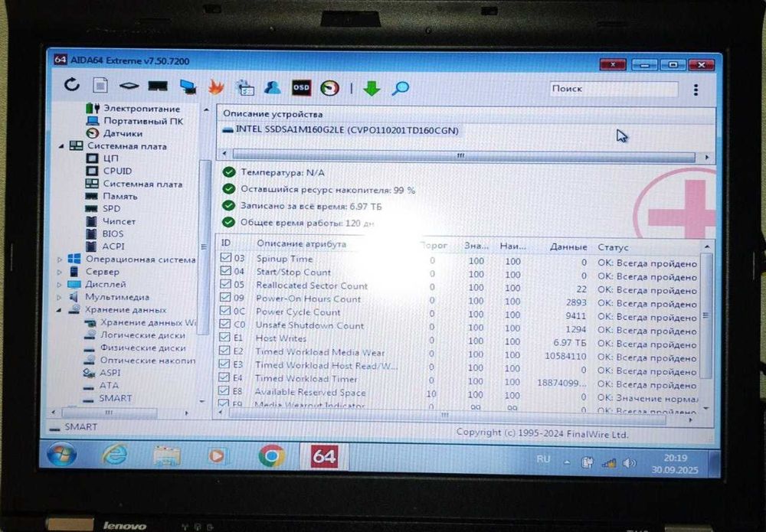Click the motherboard/disk toolbar icon

click(129, 86)
